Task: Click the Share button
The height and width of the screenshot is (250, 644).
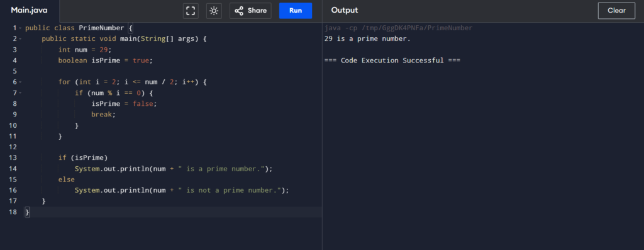Action: (250, 11)
